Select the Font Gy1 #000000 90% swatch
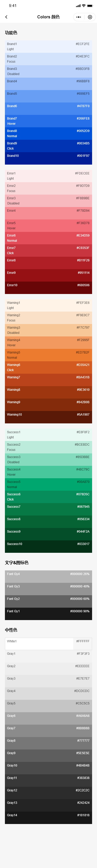 tap(49, 614)
